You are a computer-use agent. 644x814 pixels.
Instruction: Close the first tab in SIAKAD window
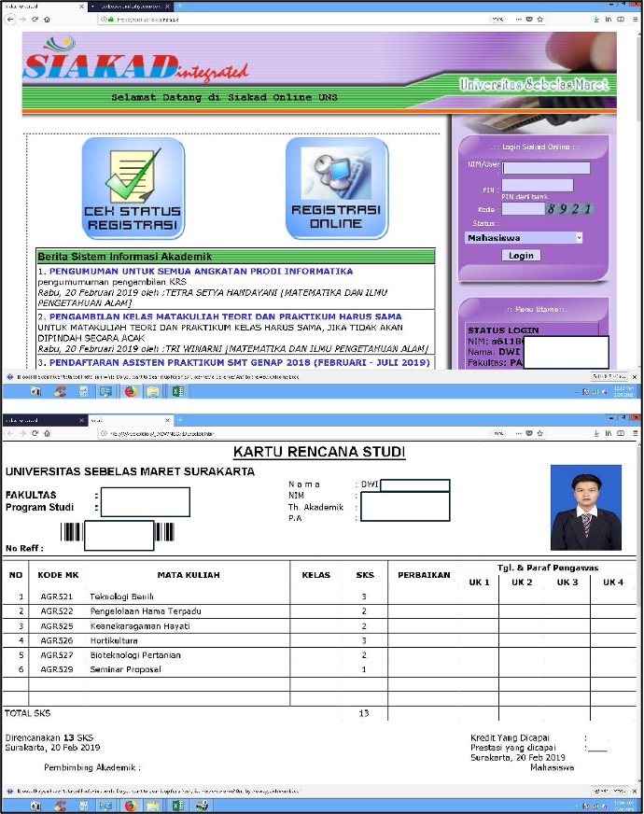[81, 7]
